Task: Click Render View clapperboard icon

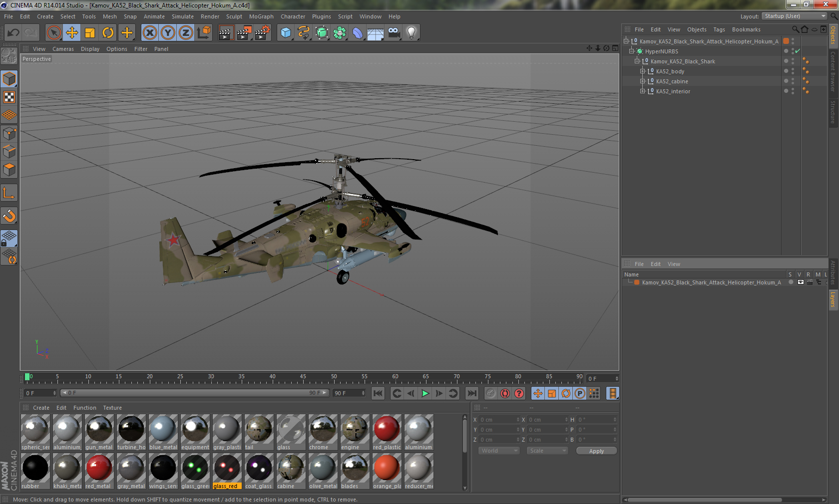Action: click(x=225, y=33)
